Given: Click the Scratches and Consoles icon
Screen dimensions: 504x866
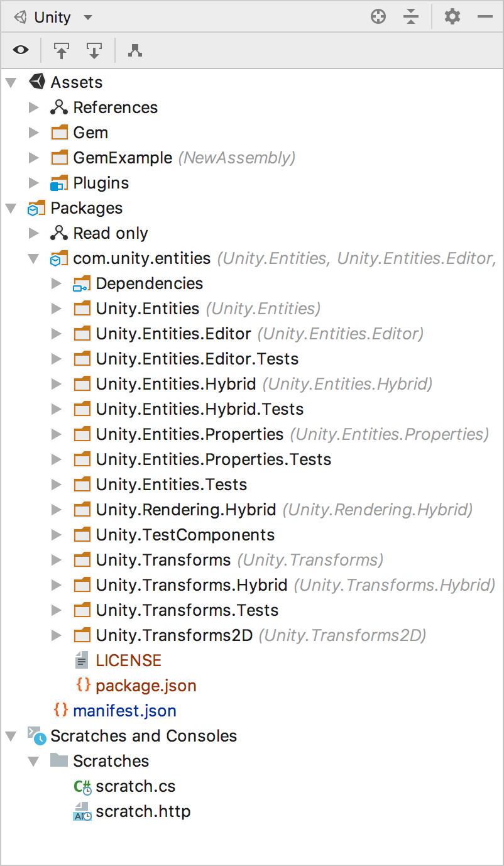Looking at the screenshot, I should pyautogui.click(x=36, y=735).
